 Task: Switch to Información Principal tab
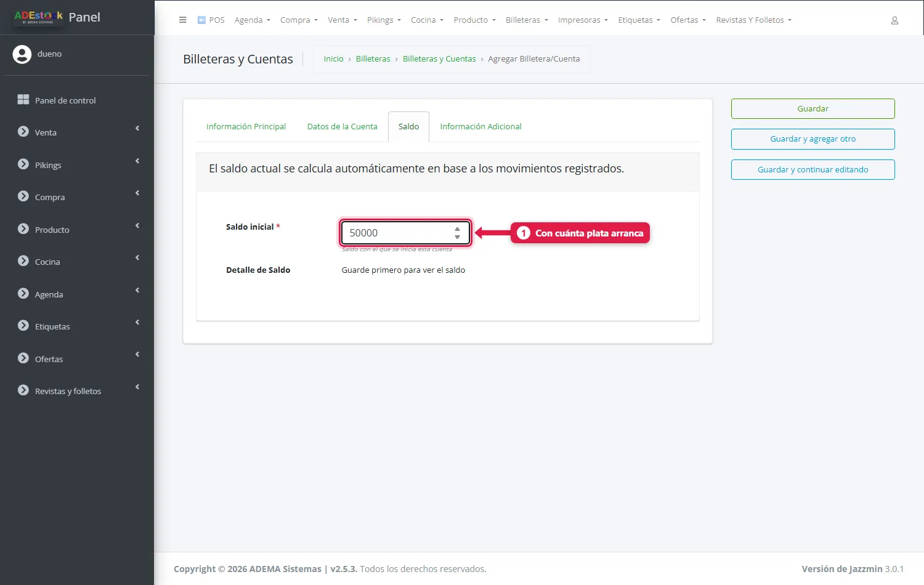[246, 127]
